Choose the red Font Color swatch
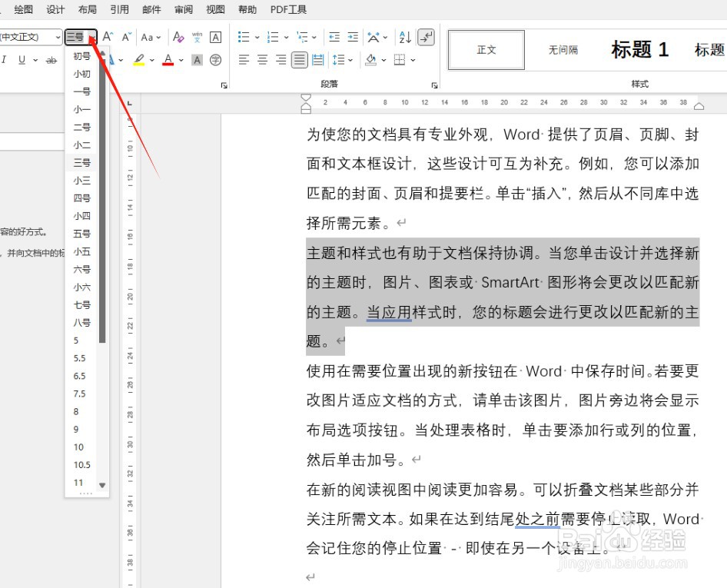The image size is (727, 588). click(x=168, y=60)
